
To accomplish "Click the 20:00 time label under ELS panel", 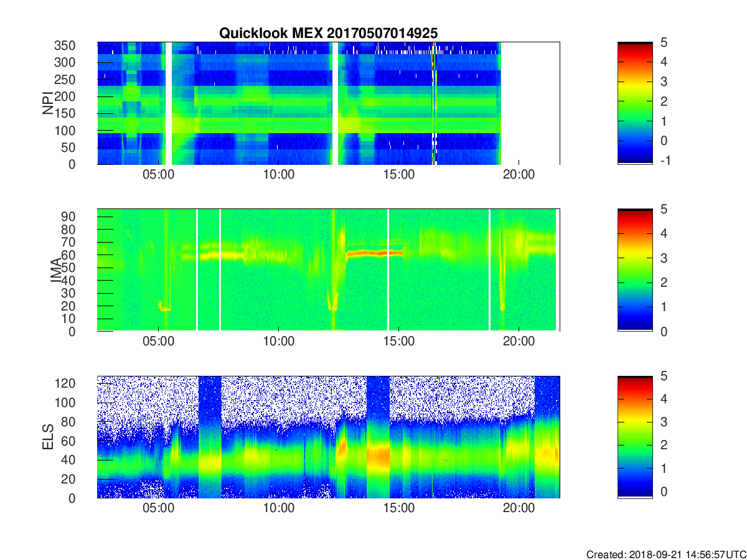I will 519,508.
